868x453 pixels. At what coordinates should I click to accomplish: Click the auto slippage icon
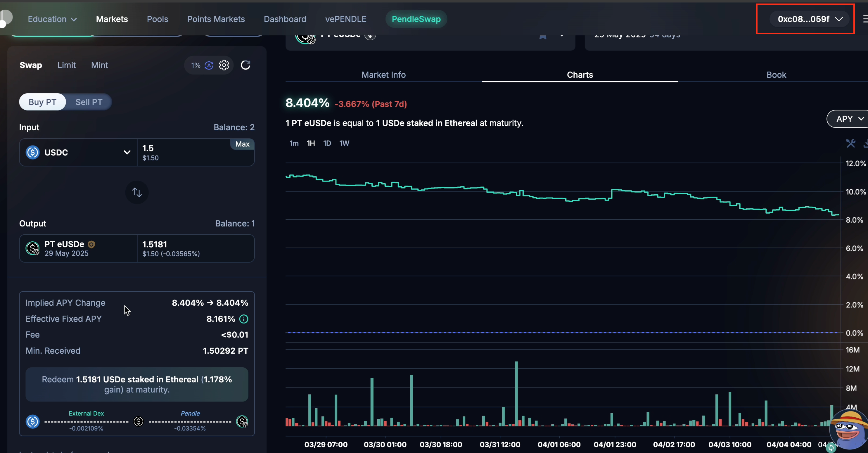tap(209, 65)
